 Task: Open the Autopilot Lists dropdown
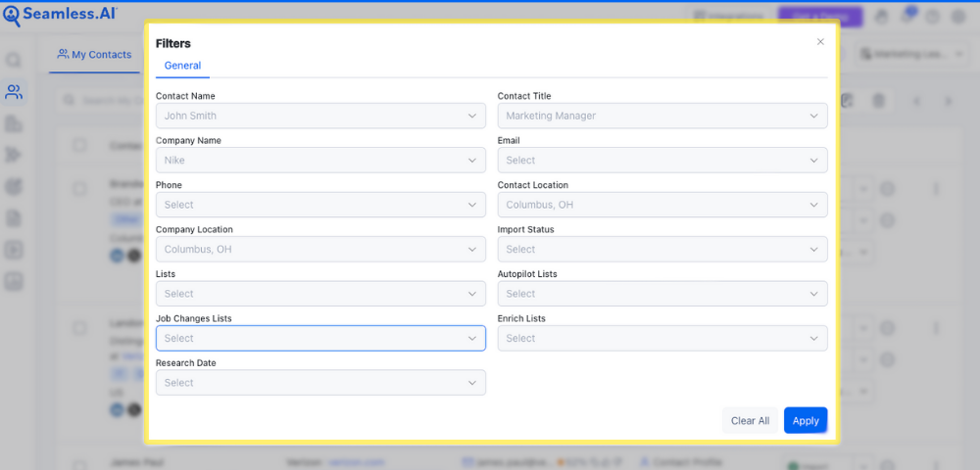coord(662,294)
